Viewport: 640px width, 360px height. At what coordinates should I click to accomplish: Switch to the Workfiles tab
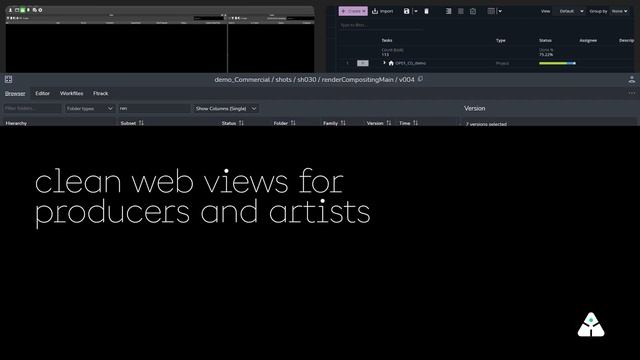pyautogui.click(x=71, y=93)
